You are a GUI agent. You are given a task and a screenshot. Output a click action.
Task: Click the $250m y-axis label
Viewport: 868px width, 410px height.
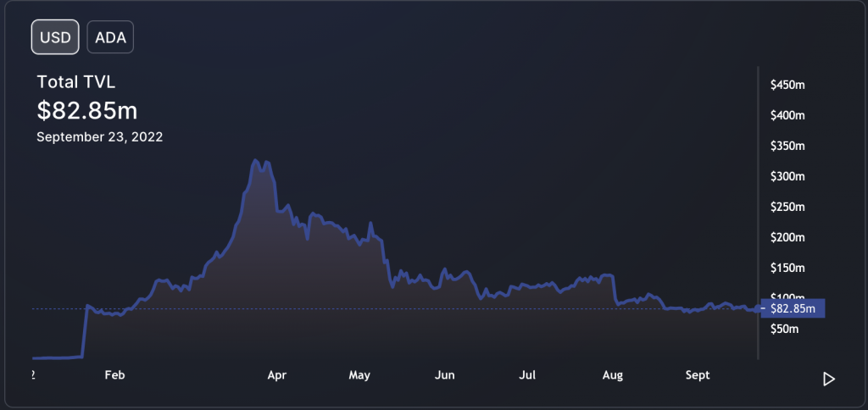pyautogui.click(x=787, y=207)
